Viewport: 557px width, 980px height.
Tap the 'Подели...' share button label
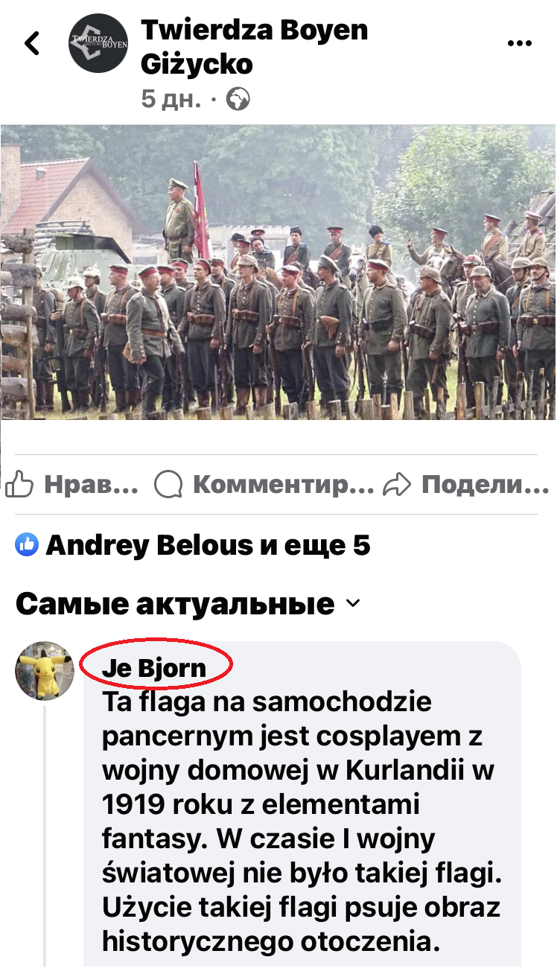pos(486,486)
